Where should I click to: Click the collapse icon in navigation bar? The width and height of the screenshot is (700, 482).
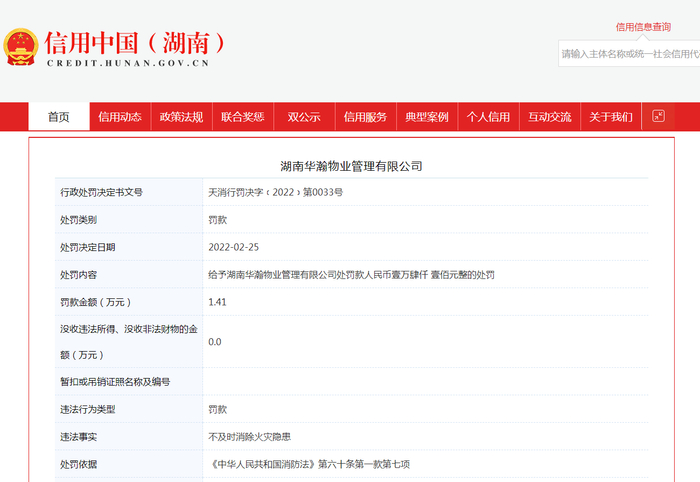coord(658,116)
